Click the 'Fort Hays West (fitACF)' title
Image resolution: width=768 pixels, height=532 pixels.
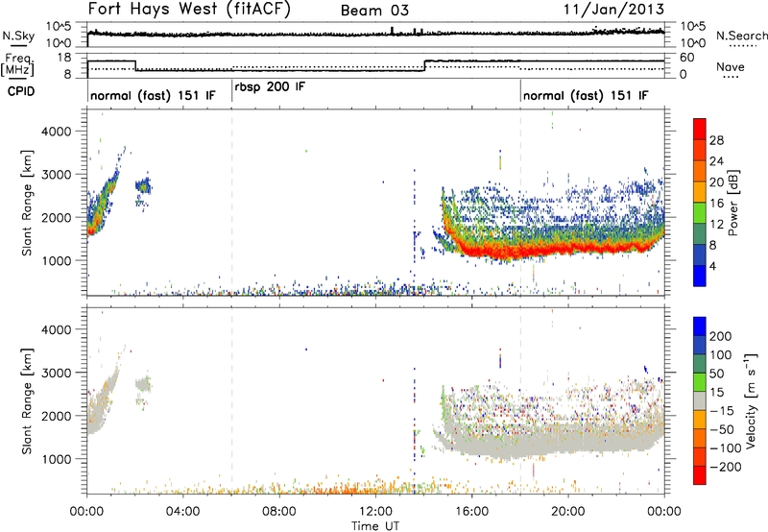(189, 9)
